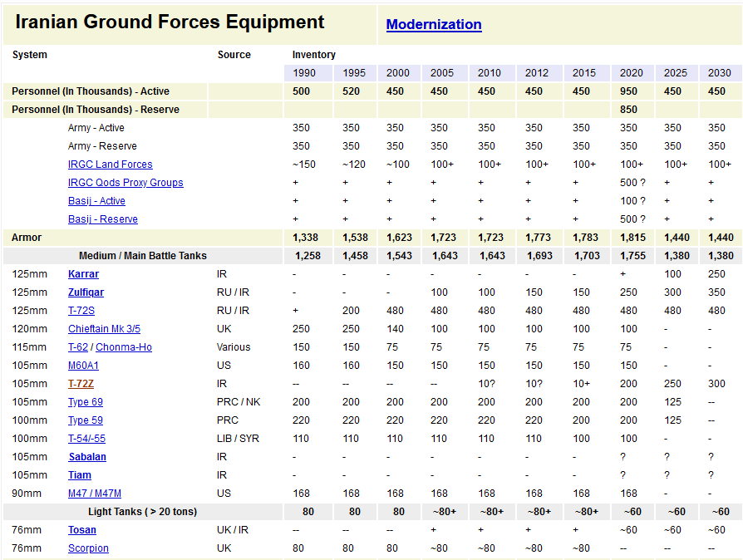
Task: Click the '90mm' caliber label for M47
Action: click(27, 494)
